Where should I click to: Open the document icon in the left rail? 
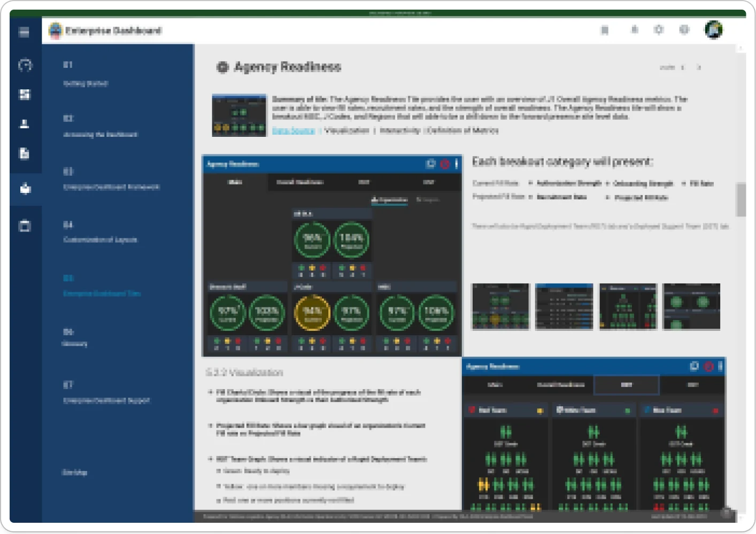[24, 154]
